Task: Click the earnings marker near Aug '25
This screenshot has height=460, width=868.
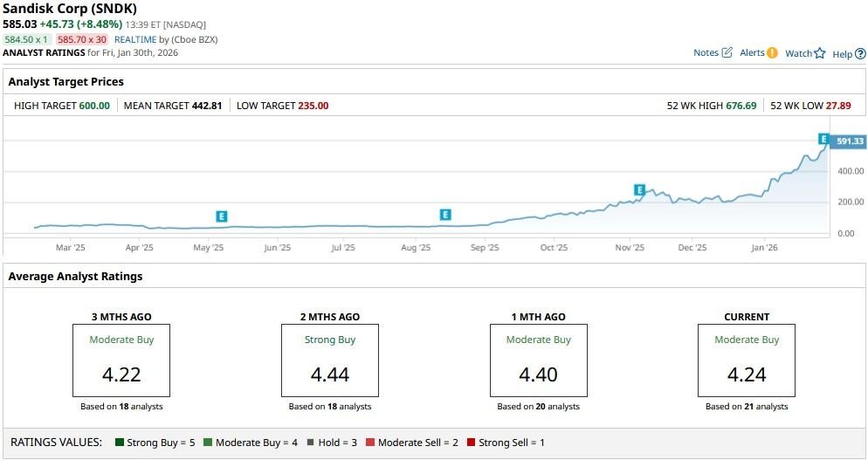Action: click(x=445, y=215)
